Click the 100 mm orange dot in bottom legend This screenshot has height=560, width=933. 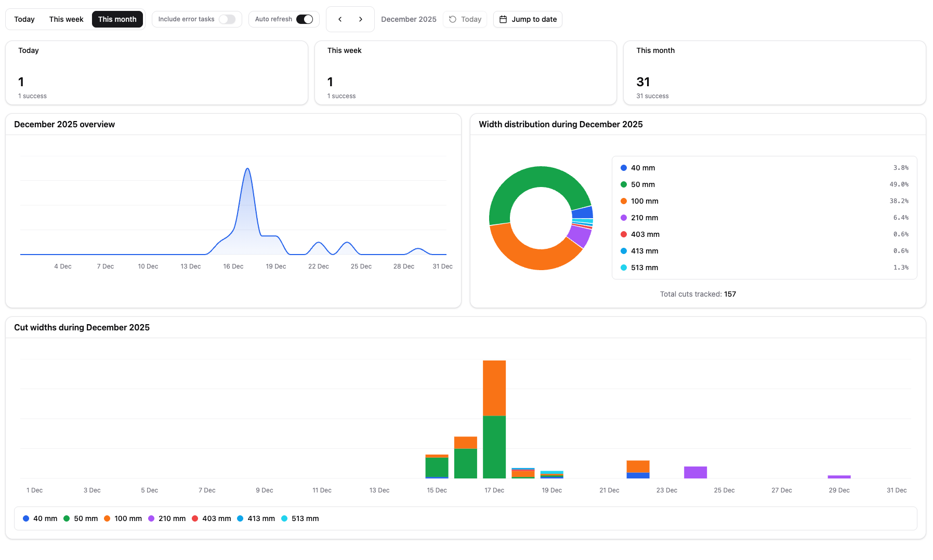click(107, 518)
